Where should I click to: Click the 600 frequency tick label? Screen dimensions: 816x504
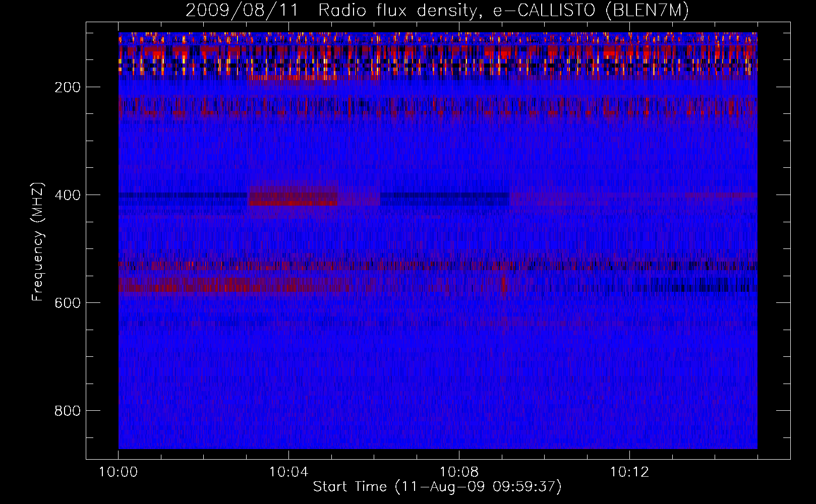(68, 303)
